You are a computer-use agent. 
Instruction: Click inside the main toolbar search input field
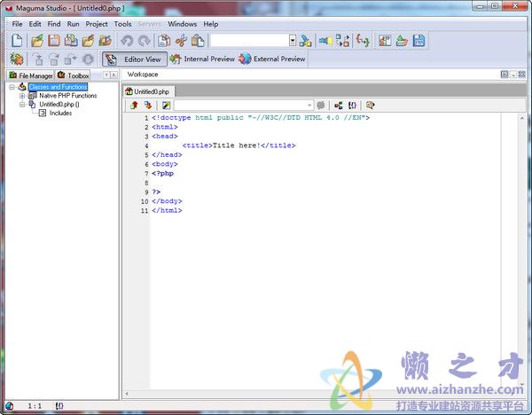point(250,41)
